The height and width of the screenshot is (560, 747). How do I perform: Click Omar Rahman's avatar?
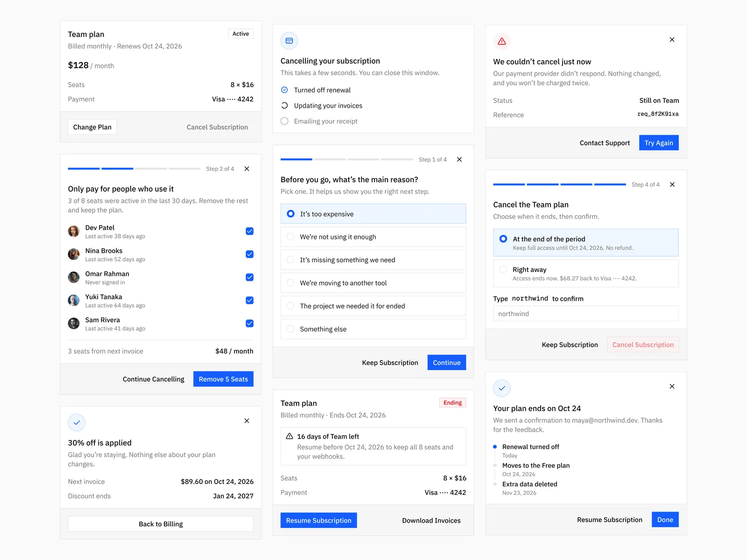(x=74, y=278)
